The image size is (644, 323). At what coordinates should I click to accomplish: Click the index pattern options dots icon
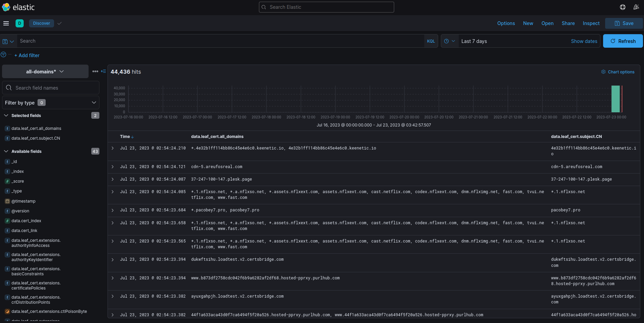(95, 71)
